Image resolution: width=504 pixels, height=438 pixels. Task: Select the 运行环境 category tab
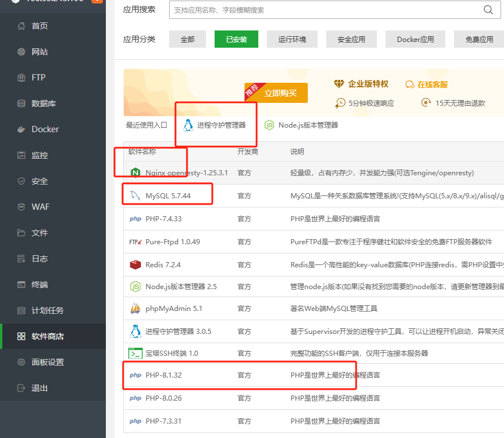coord(292,39)
